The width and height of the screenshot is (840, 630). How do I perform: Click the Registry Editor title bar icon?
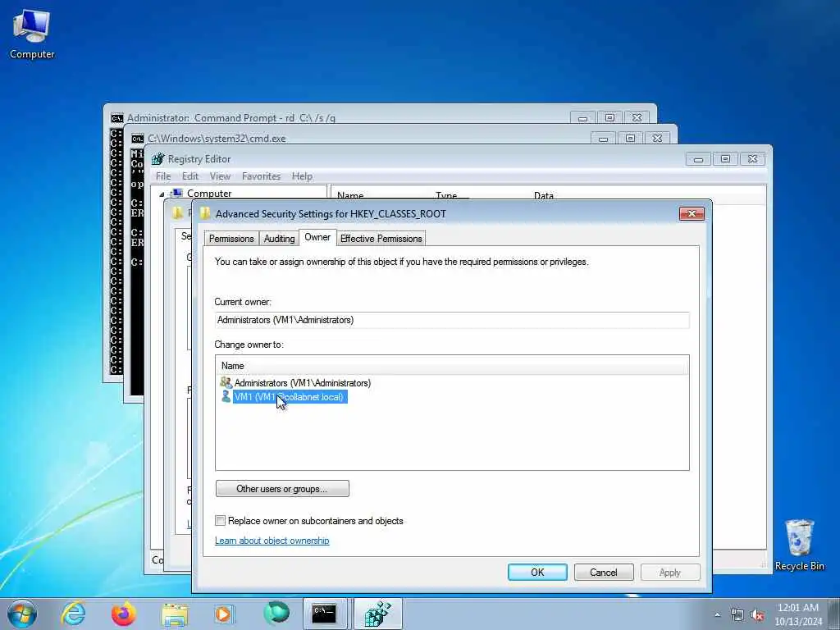(x=158, y=159)
